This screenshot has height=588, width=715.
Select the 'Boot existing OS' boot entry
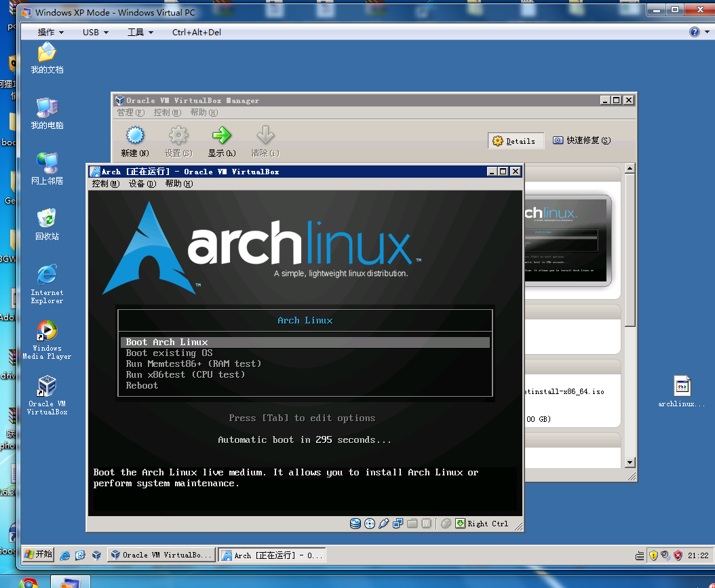click(305, 353)
